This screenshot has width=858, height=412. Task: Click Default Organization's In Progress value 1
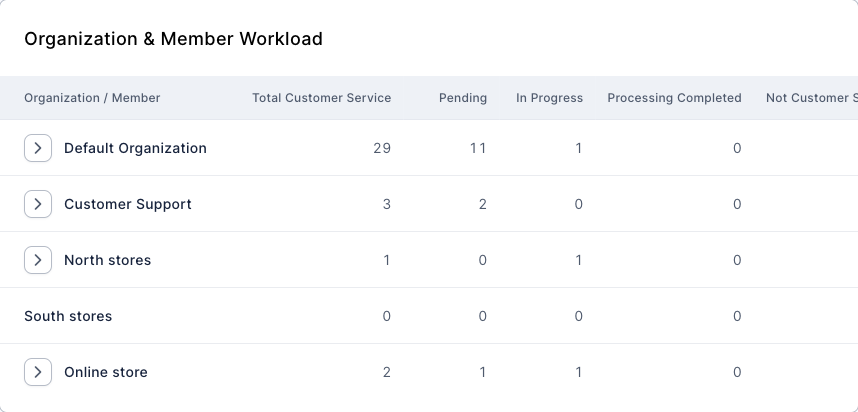[578, 148]
